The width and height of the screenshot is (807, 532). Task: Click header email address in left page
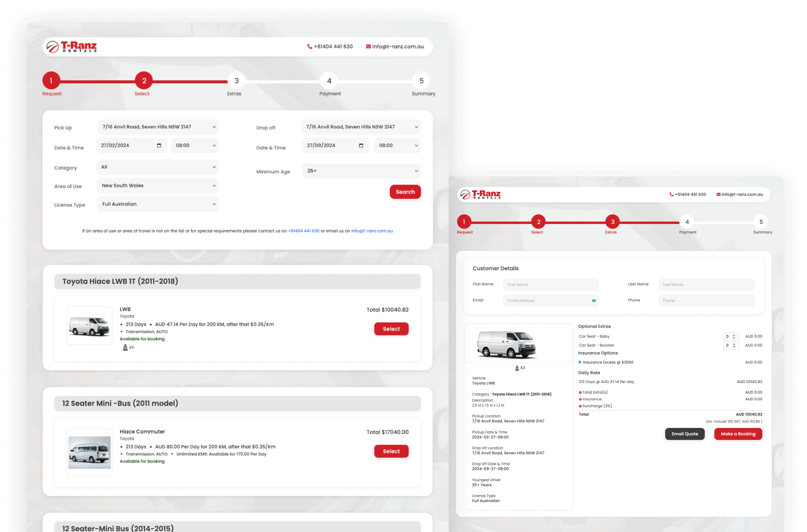[398, 46]
